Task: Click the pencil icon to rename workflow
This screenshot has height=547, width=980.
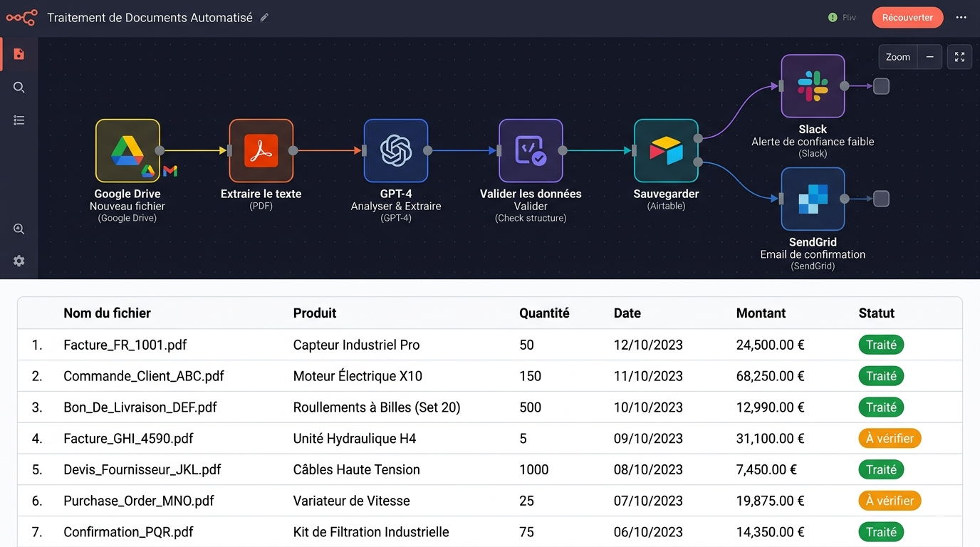Action: coord(264,18)
